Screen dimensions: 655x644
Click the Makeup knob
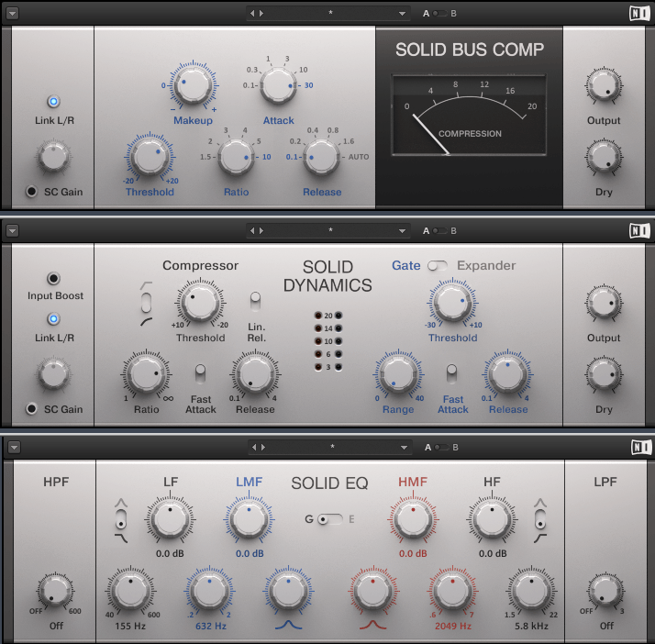[x=193, y=85]
